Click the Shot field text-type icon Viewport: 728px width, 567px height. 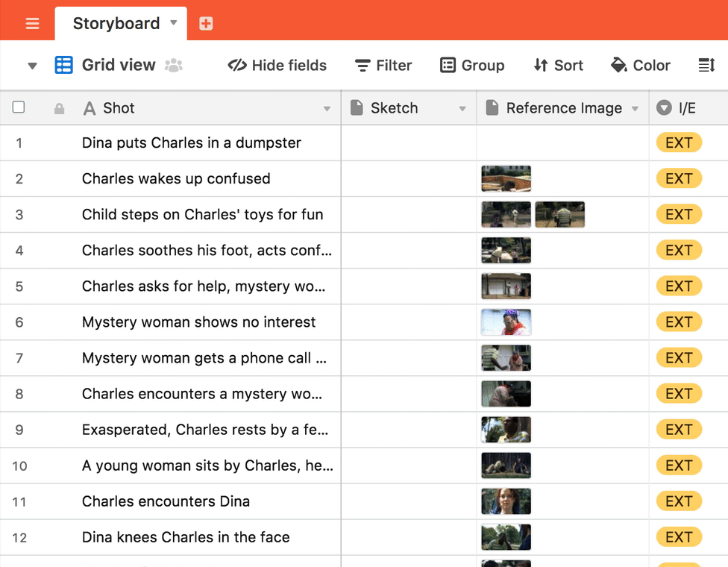(x=90, y=109)
